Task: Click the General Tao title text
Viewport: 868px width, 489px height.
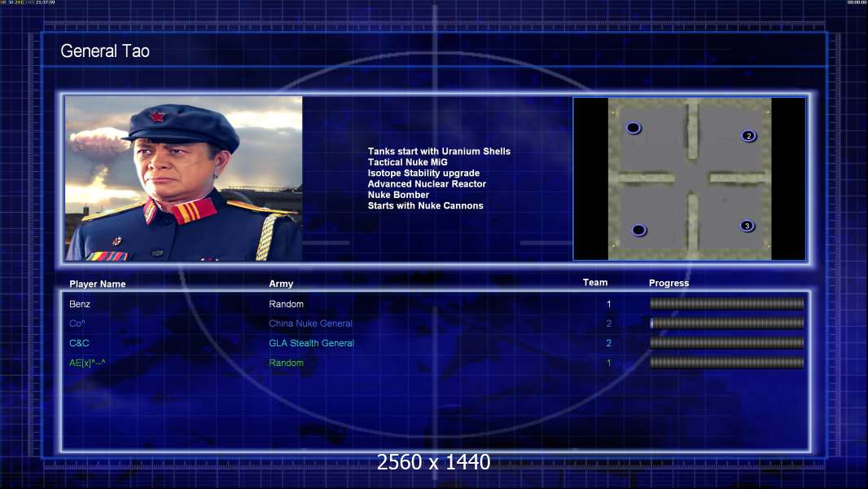Action: click(105, 51)
